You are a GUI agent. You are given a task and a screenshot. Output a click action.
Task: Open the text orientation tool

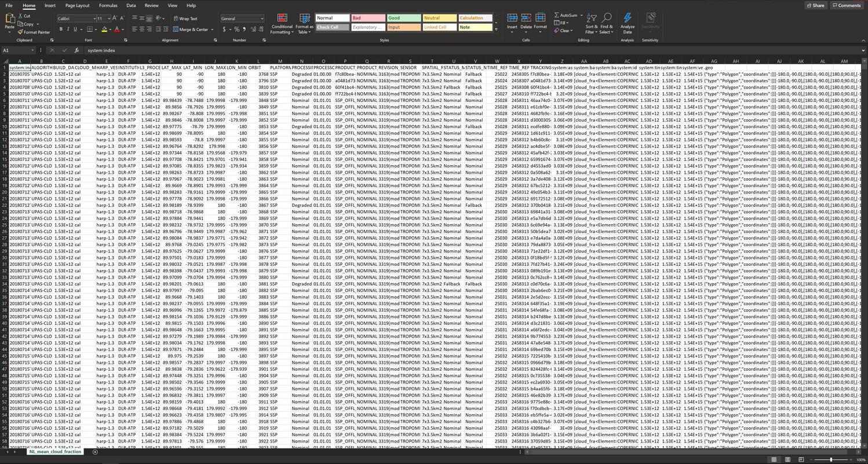[159, 19]
